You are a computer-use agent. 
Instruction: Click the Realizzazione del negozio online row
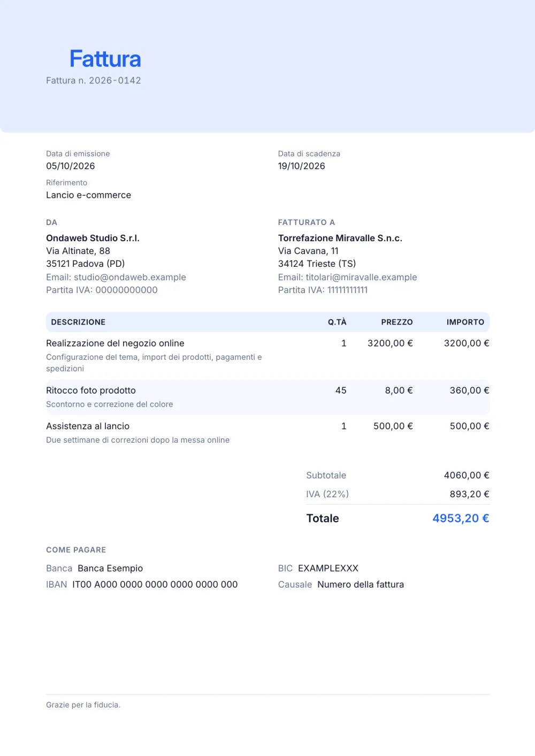coord(267,356)
